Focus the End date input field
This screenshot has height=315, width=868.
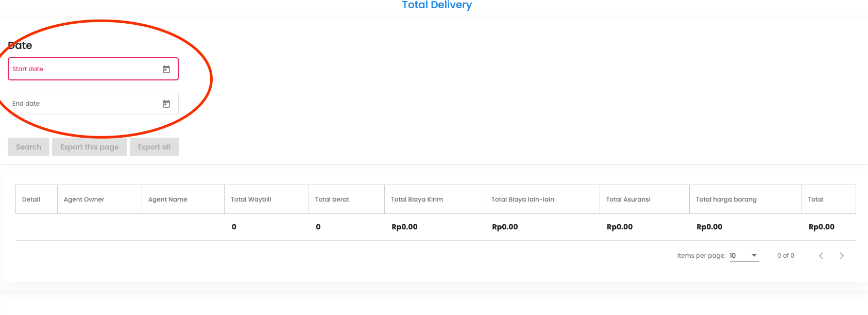(82, 104)
